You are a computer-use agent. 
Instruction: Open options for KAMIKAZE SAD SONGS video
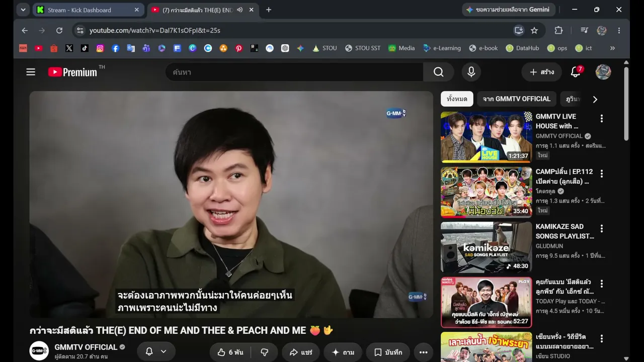(x=601, y=229)
